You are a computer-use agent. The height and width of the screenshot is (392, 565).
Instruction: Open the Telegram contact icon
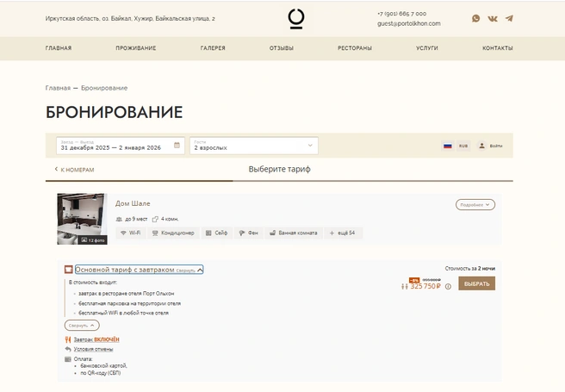pos(509,18)
